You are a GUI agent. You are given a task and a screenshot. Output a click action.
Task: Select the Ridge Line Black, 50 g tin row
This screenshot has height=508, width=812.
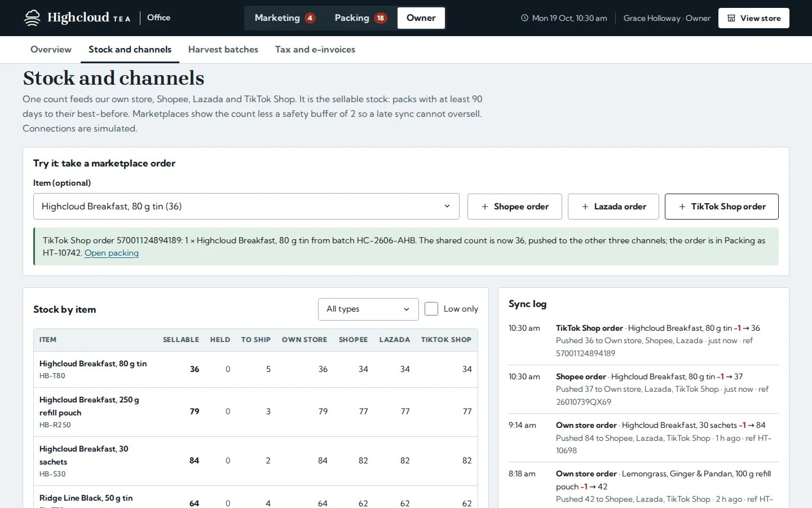click(255, 497)
